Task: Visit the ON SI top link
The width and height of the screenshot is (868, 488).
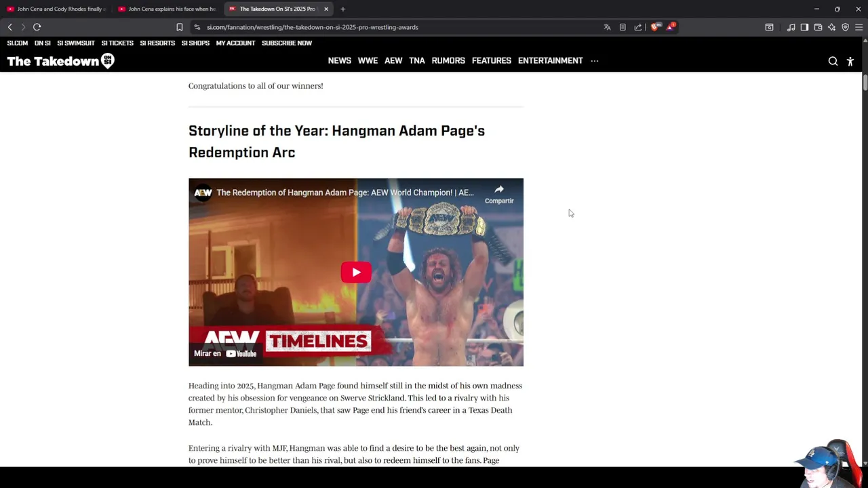Action: click(43, 43)
